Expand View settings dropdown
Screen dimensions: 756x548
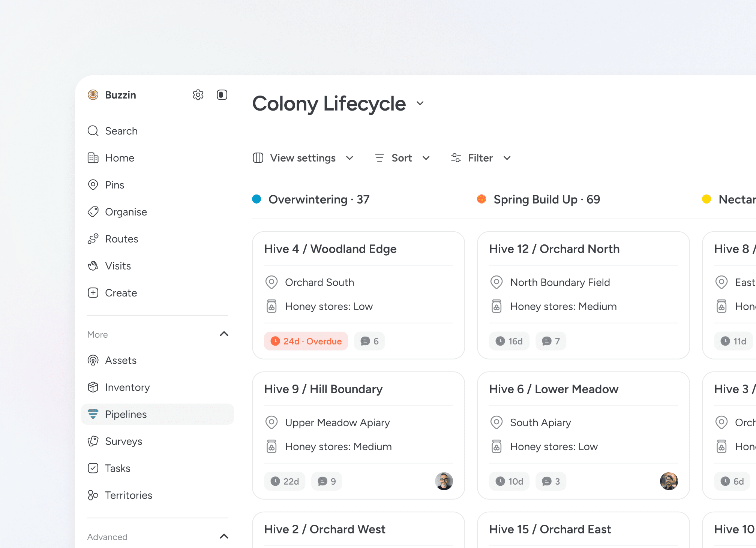303,158
